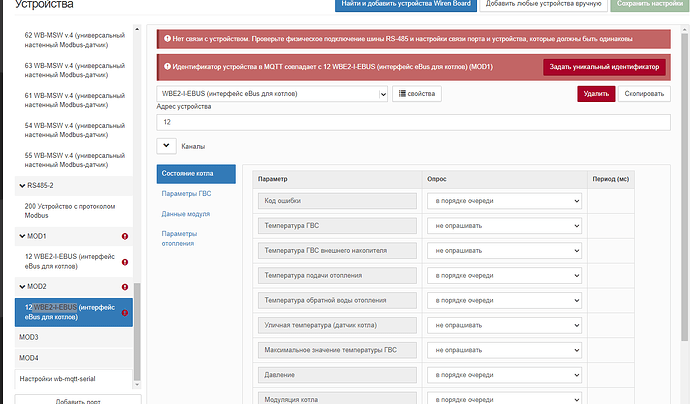This screenshot has height=404, width=690.
Task: Click the Период (мс) column header
Action: pos(611,179)
